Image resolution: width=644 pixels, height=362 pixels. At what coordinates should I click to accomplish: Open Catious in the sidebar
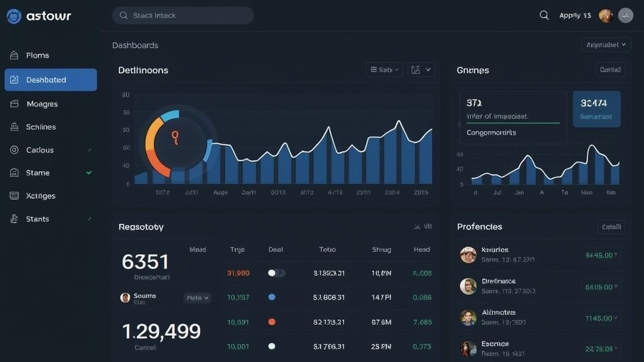(50, 150)
